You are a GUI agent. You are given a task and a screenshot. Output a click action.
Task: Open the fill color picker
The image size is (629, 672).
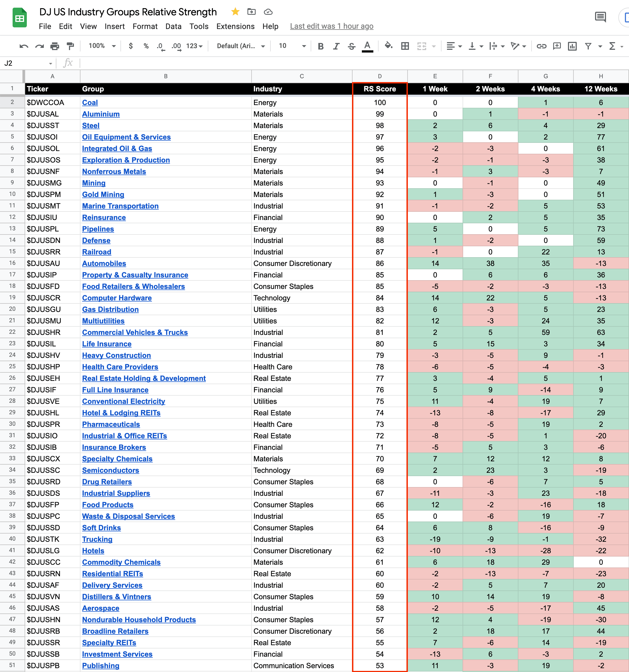tap(388, 46)
